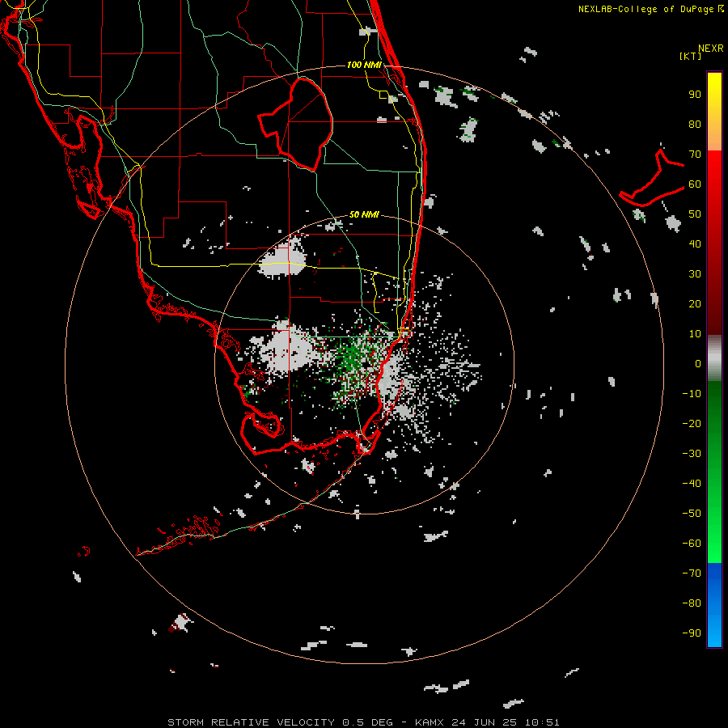Click the -30 scale label
Screen dimensions: 728x728
pyautogui.click(x=692, y=454)
